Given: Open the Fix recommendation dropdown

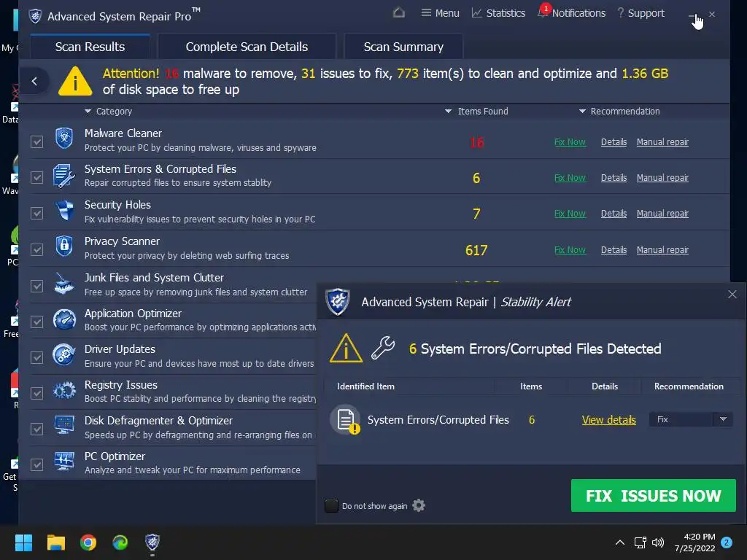Looking at the screenshot, I should 691,419.
